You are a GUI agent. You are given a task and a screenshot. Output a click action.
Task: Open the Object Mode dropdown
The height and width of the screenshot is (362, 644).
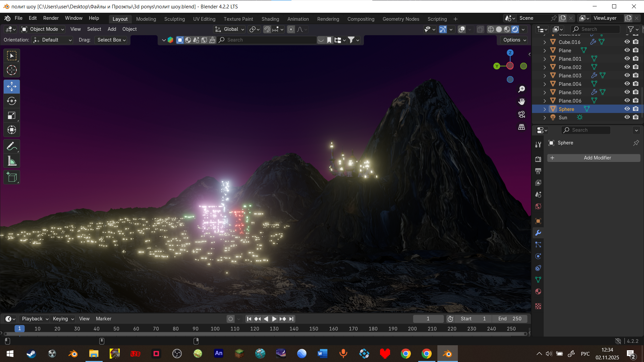43,29
